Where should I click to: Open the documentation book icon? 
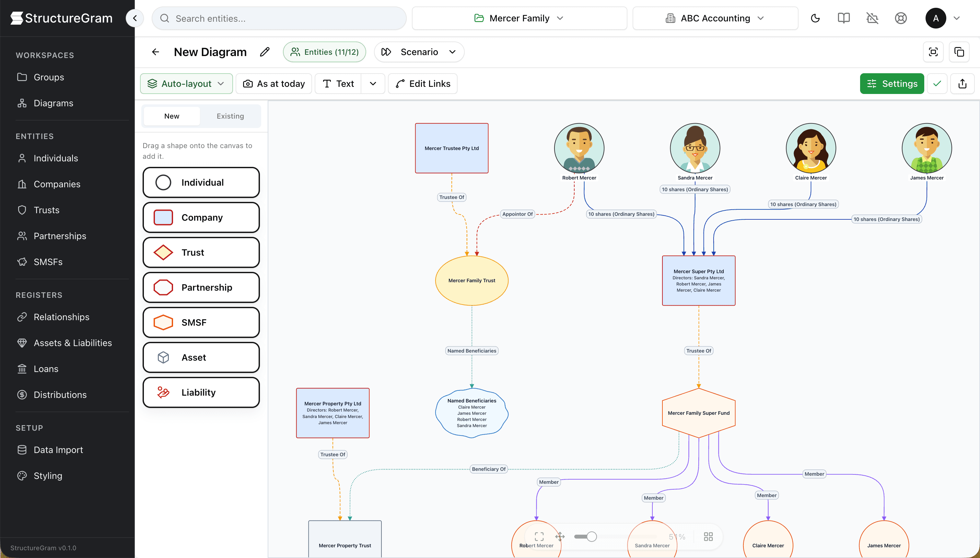(x=844, y=18)
